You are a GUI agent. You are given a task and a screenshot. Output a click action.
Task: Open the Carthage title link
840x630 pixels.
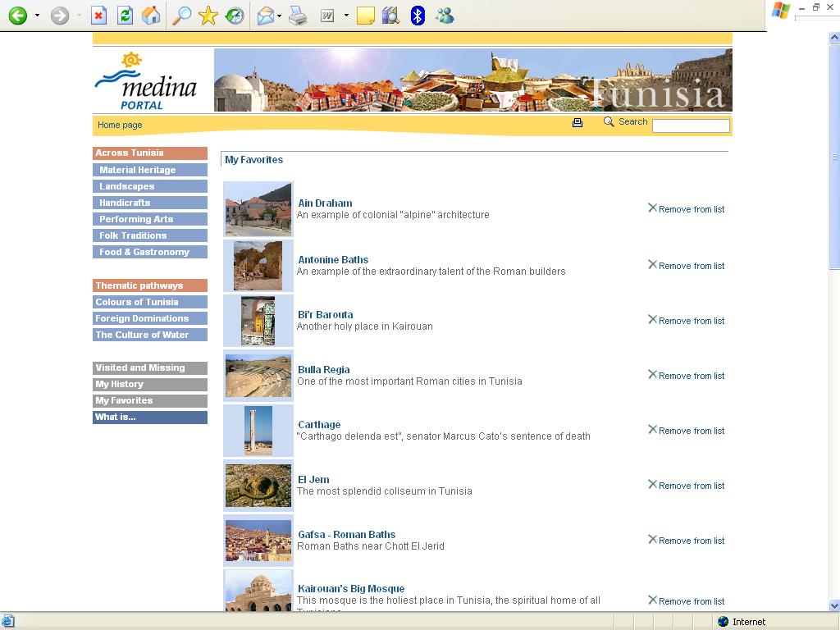[319, 425]
